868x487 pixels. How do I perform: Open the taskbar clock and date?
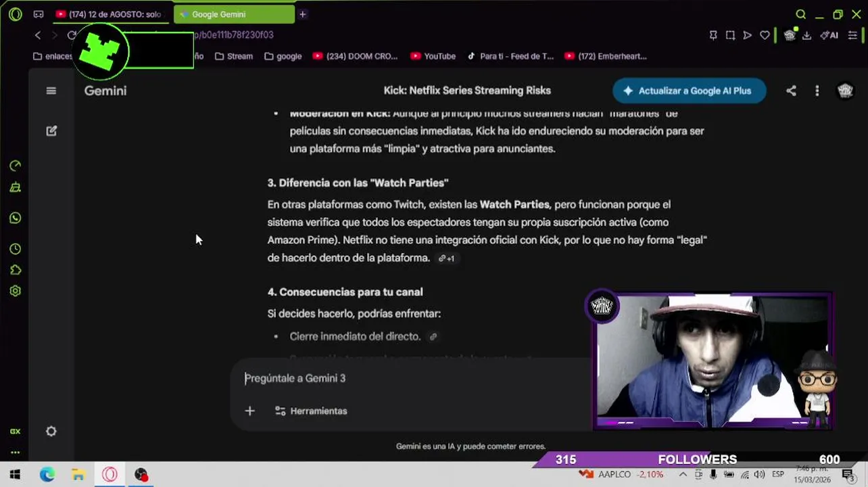coord(812,475)
